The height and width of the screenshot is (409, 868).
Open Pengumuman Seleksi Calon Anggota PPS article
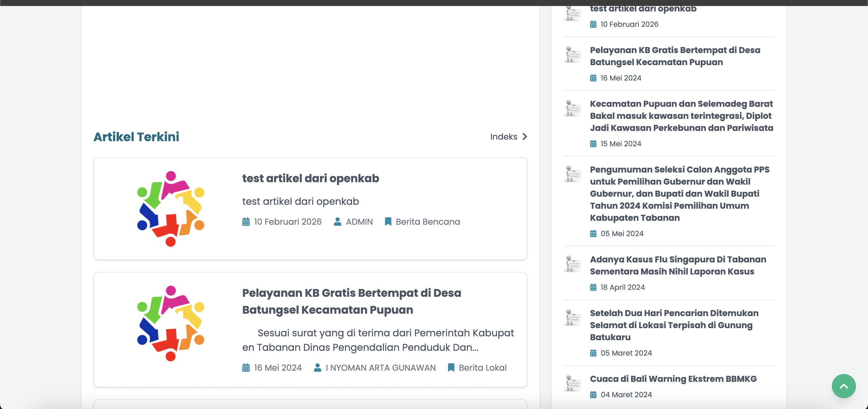click(x=680, y=194)
